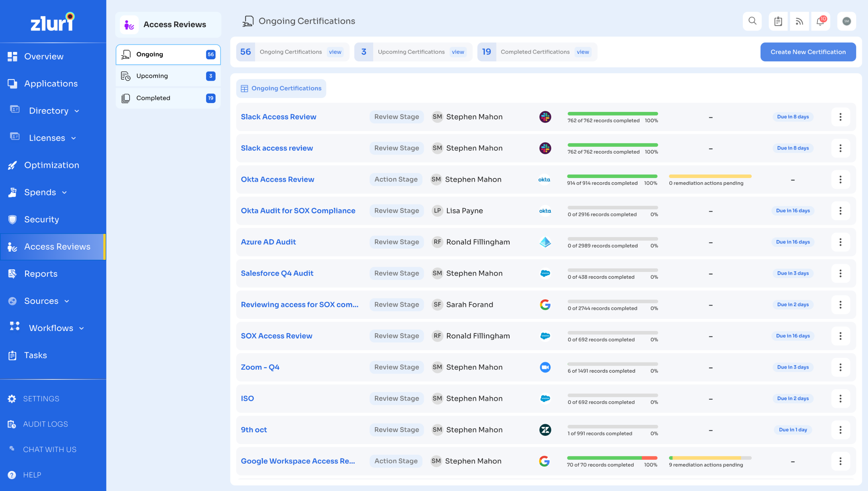
Task: Click Create New Certification button
Action: (x=808, y=52)
